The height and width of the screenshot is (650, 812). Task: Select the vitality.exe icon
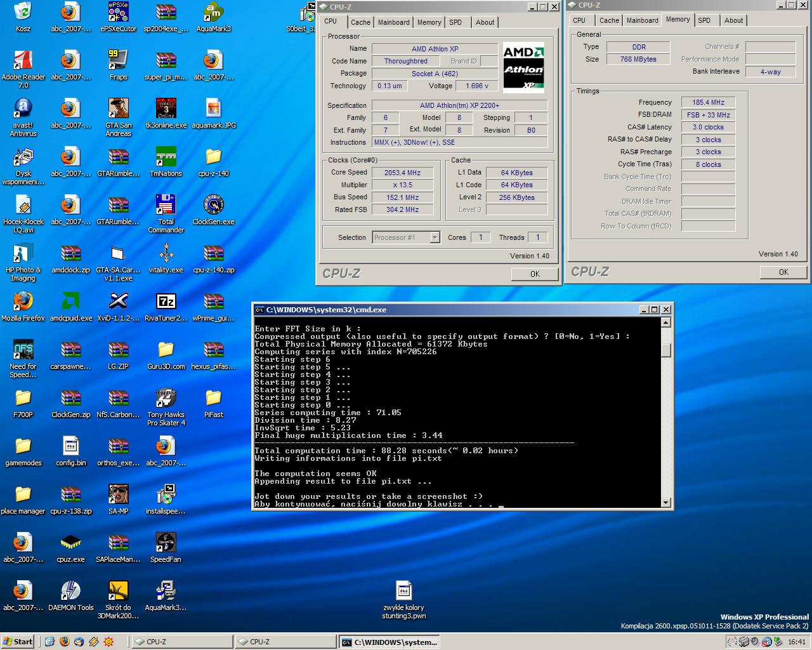click(166, 253)
